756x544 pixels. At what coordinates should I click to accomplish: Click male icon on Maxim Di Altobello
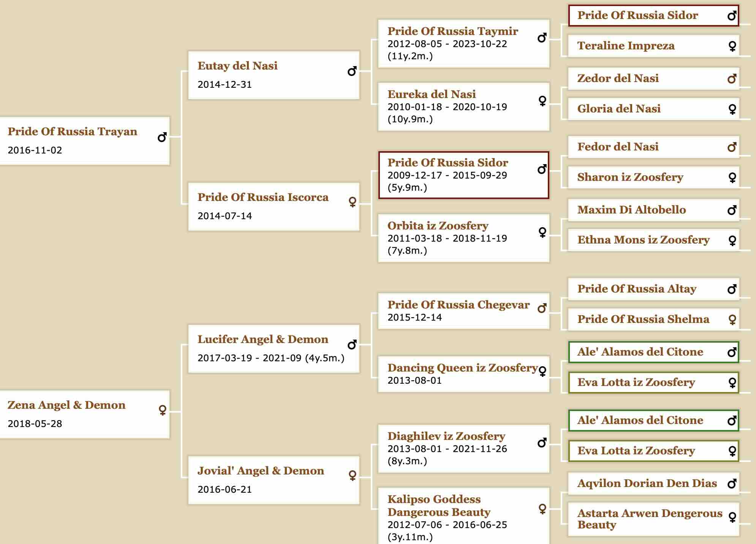coord(732,210)
